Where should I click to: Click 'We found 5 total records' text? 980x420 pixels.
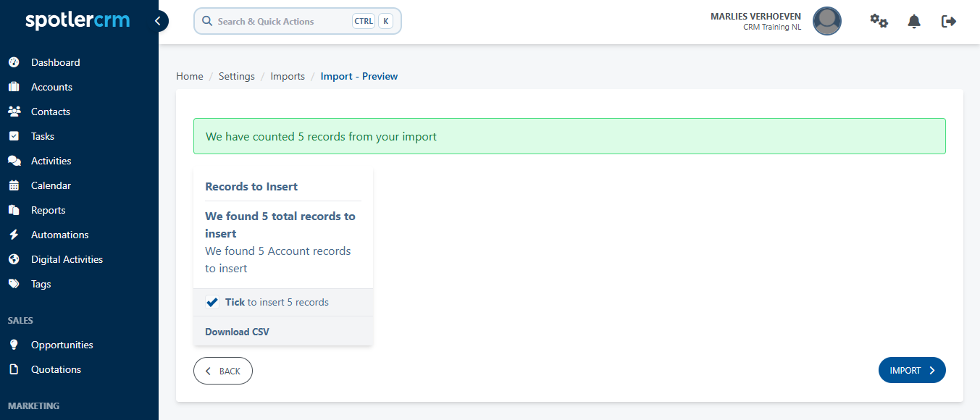point(280,224)
